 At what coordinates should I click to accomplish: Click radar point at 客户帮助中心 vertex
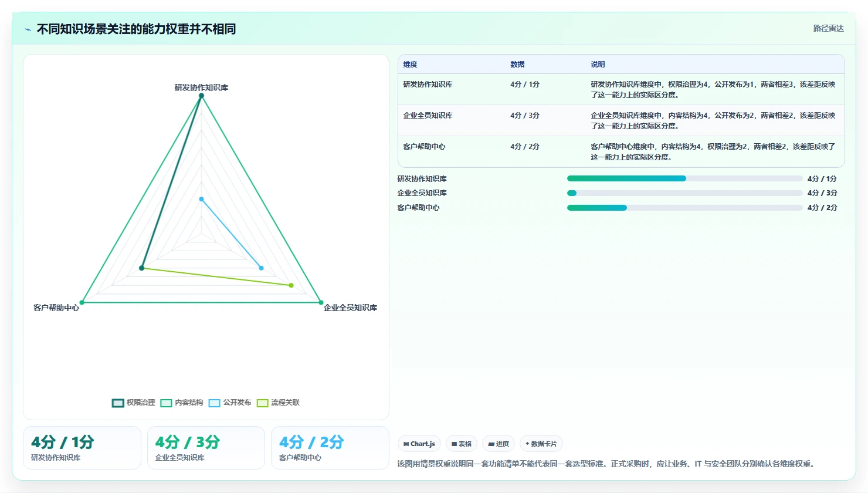(82, 302)
